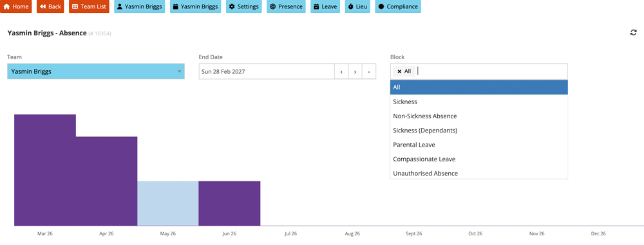The image size is (644, 245).
Task: Step End Date to previous period
Action: (x=341, y=71)
